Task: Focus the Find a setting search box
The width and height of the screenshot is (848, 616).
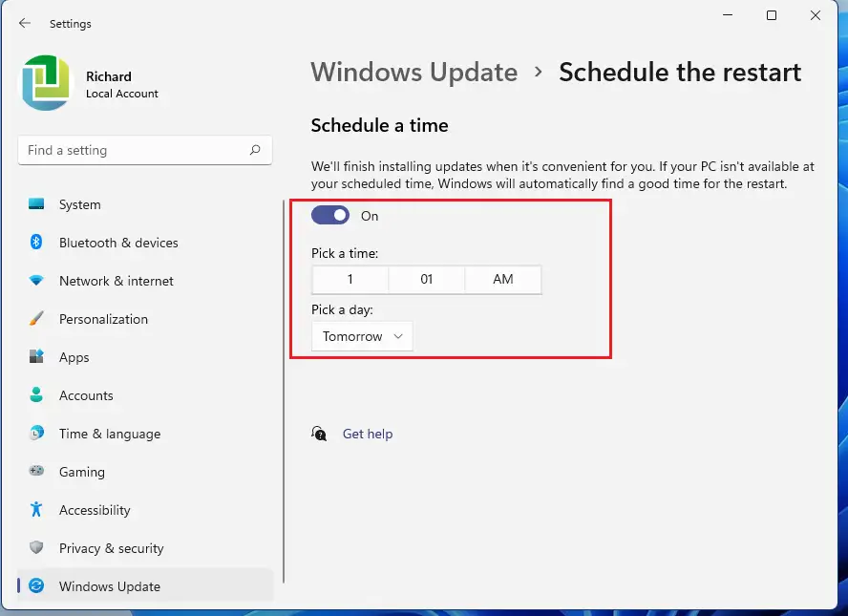Action: coord(145,150)
